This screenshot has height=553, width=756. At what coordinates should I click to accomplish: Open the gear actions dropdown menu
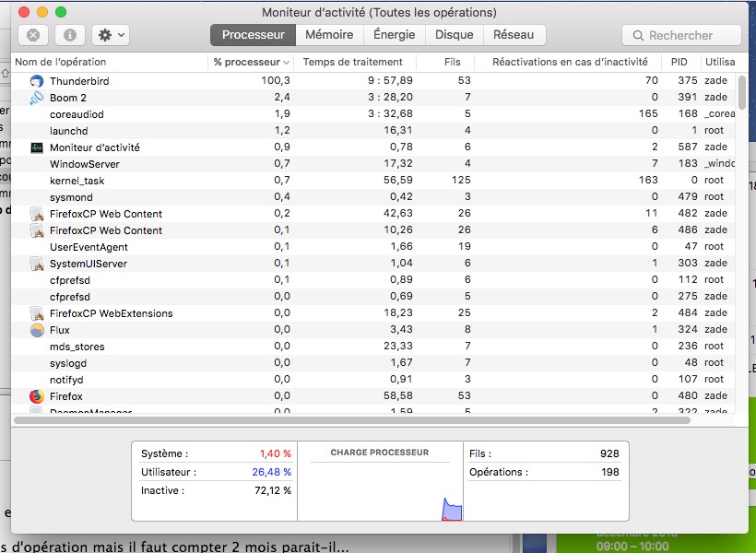click(x=111, y=35)
